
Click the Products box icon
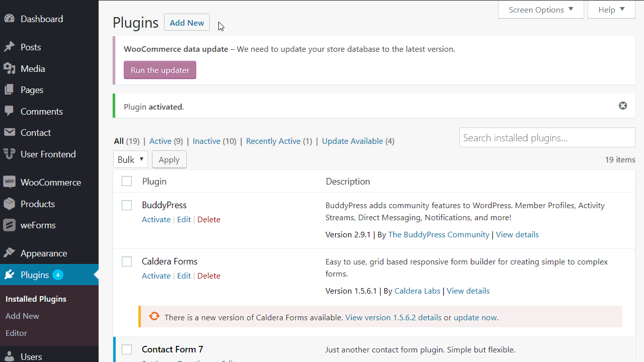coord(9,204)
